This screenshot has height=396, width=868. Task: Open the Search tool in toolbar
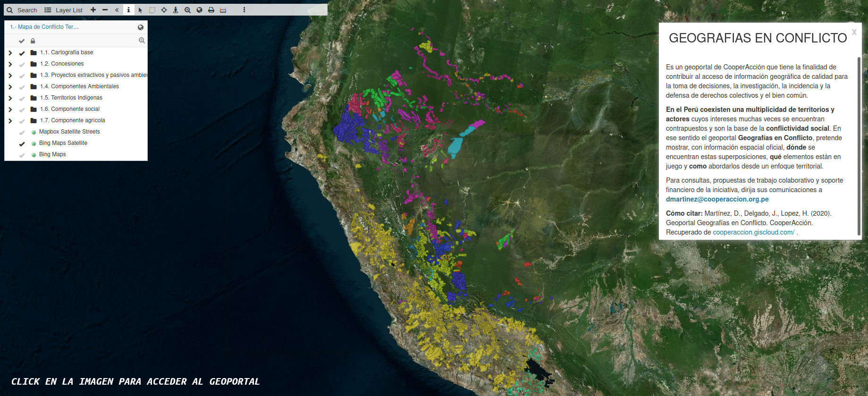(22, 10)
